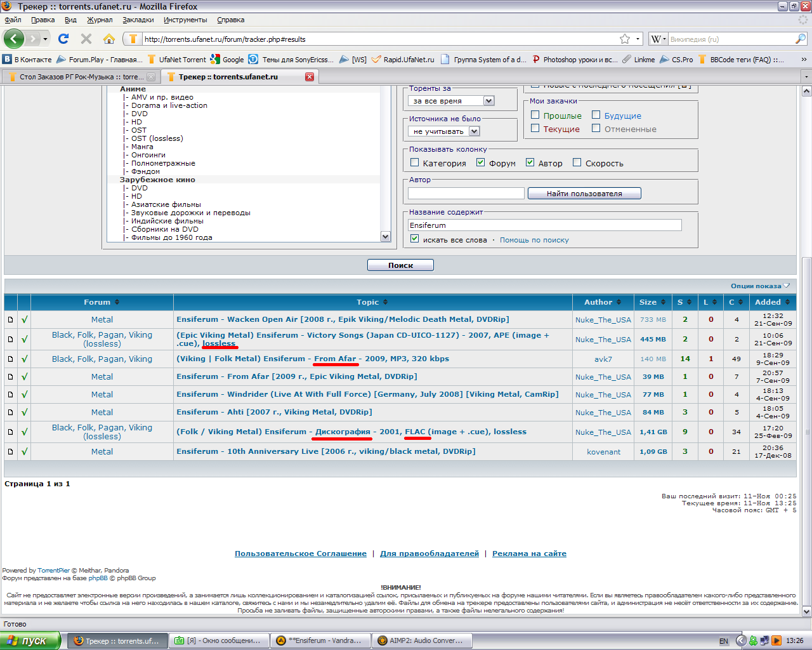The width and height of the screenshot is (812, 650).
Task: Show more bookmarks with the chevron
Action: (804, 60)
